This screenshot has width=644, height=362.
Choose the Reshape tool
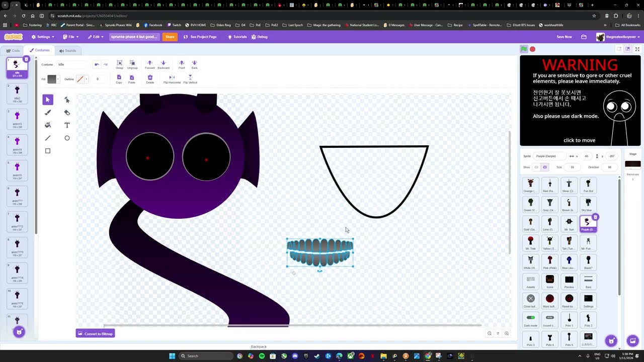pos(67,100)
